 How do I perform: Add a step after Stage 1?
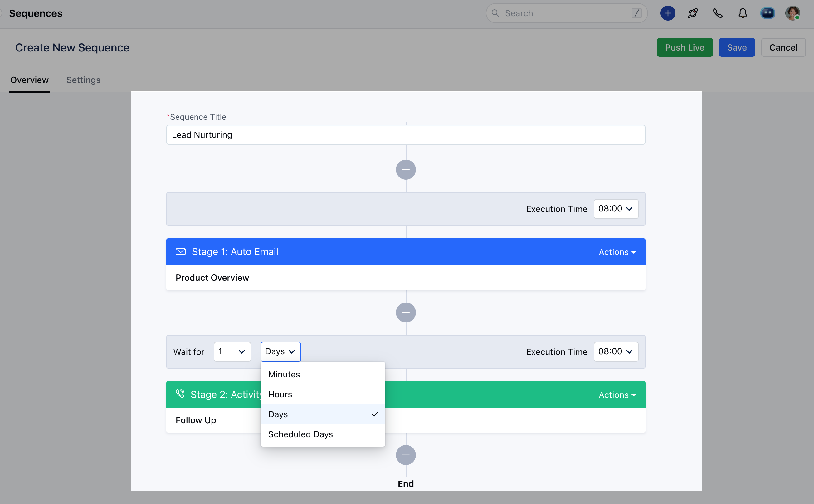[x=406, y=312]
